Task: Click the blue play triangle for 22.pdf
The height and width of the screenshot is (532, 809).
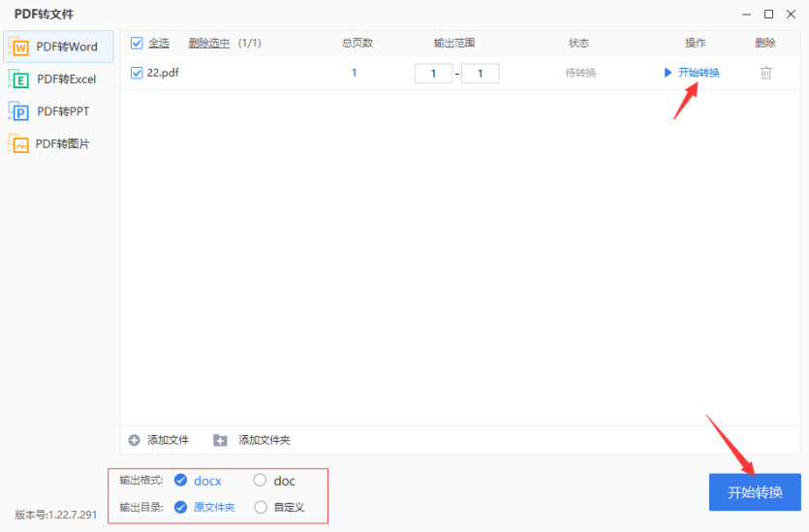Action: click(668, 73)
